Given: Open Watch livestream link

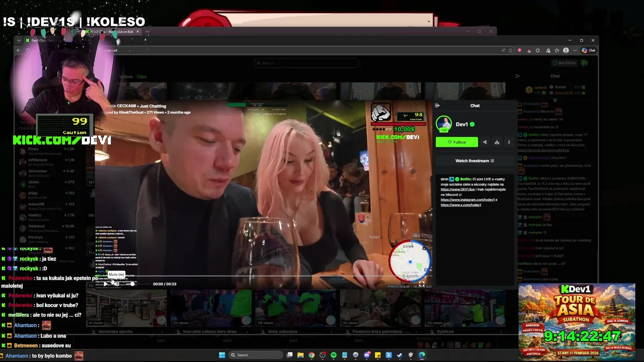Looking at the screenshot, I should coord(474,161).
